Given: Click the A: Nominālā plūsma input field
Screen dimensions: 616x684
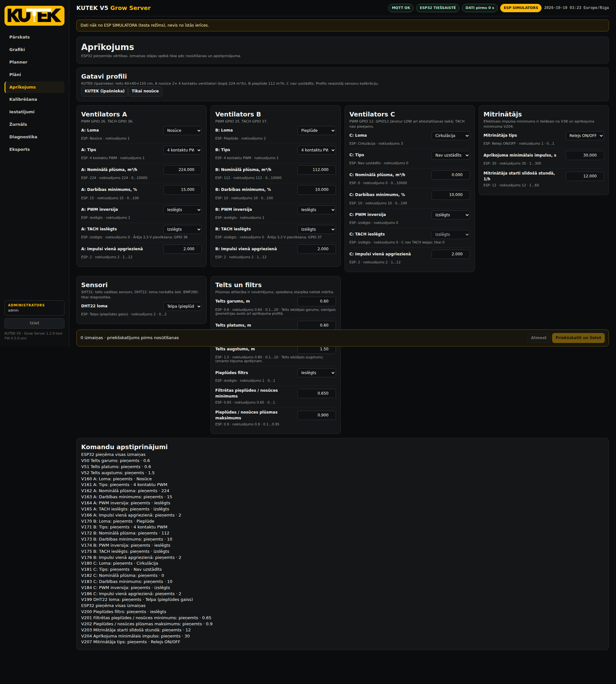Looking at the screenshot, I should point(182,170).
